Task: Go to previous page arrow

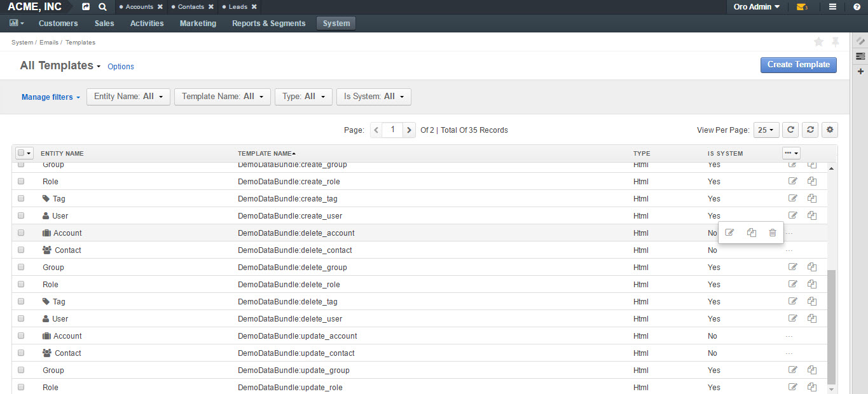Action: click(376, 130)
